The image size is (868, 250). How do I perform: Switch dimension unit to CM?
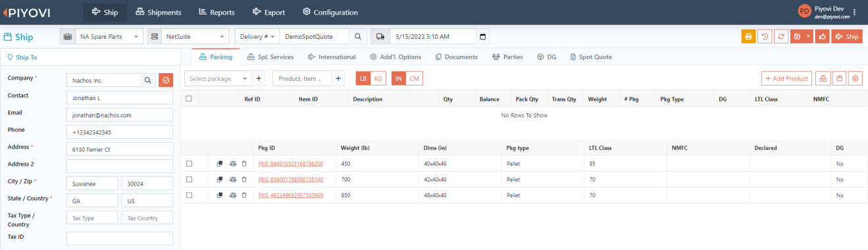(x=415, y=78)
